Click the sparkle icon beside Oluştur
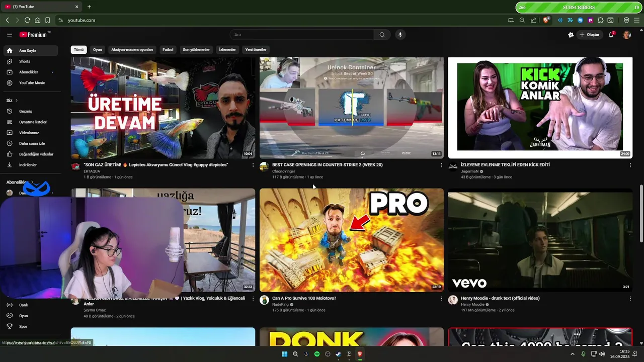The width and height of the screenshot is (644, 362). pos(571,35)
